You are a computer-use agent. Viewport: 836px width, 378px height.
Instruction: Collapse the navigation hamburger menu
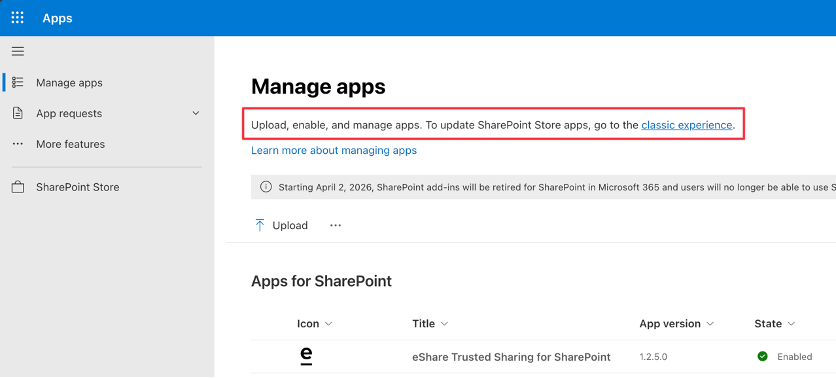click(x=18, y=52)
